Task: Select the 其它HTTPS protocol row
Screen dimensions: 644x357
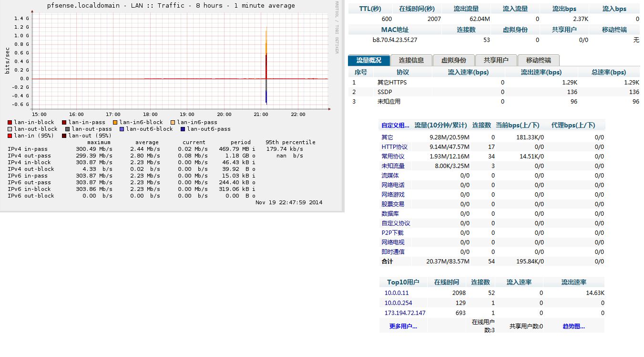Action: (x=494, y=83)
